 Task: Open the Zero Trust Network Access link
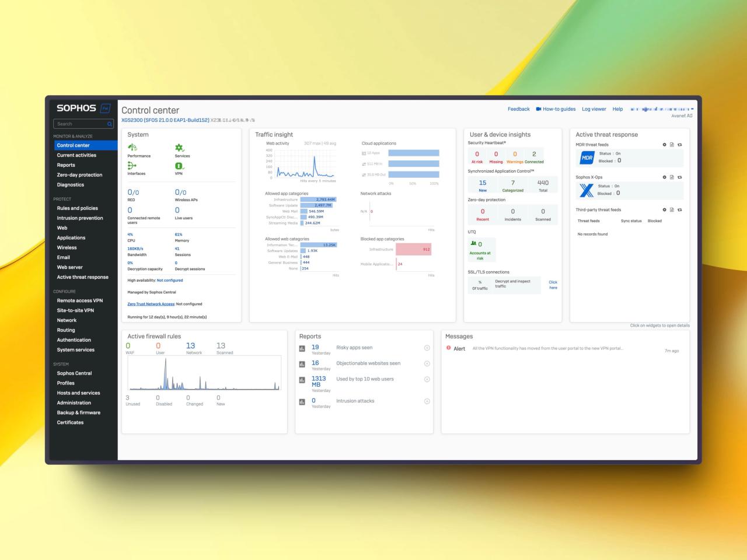click(x=151, y=304)
